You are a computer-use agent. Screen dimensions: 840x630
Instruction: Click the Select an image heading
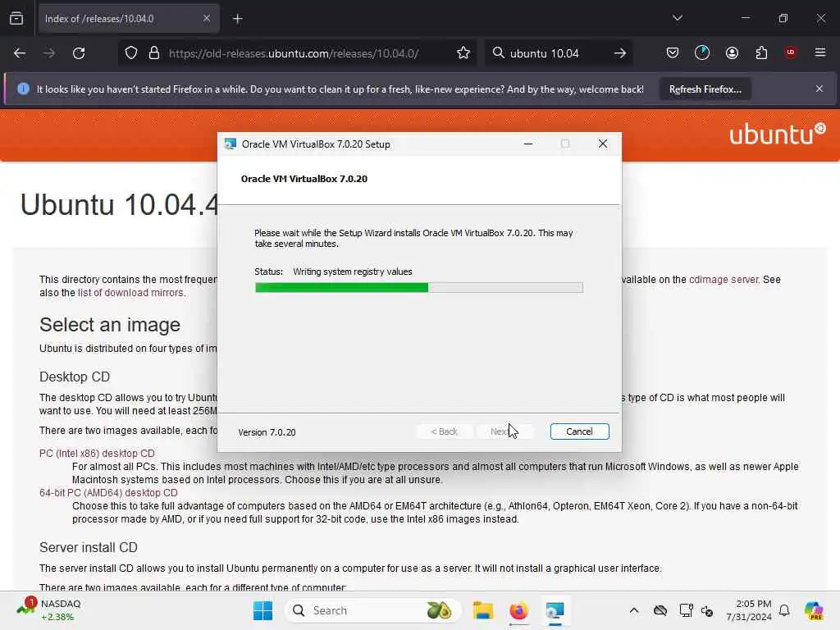pyautogui.click(x=110, y=325)
